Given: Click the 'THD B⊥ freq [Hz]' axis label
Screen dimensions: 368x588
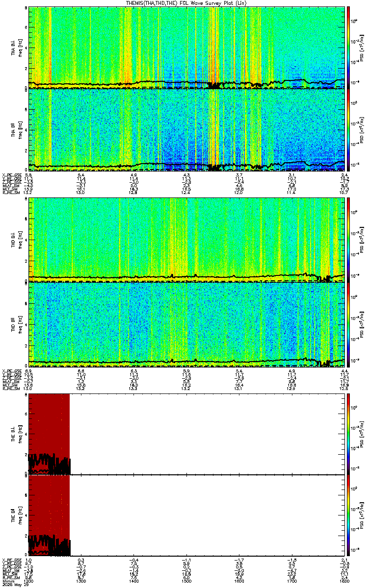Looking at the screenshot, I should [16, 241].
